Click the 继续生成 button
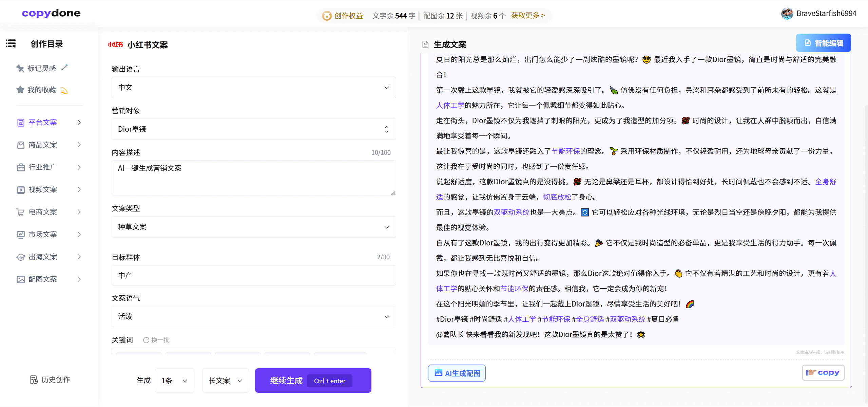 (313, 381)
